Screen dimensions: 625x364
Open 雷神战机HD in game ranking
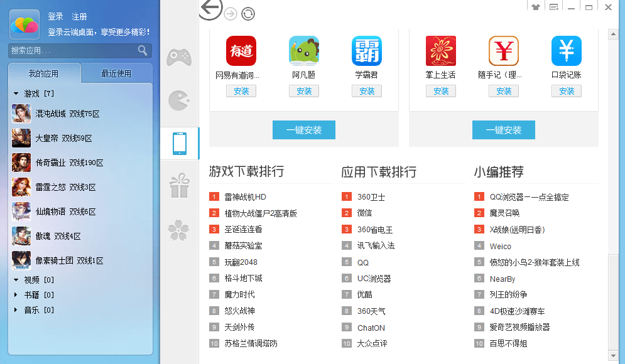pos(245,196)
